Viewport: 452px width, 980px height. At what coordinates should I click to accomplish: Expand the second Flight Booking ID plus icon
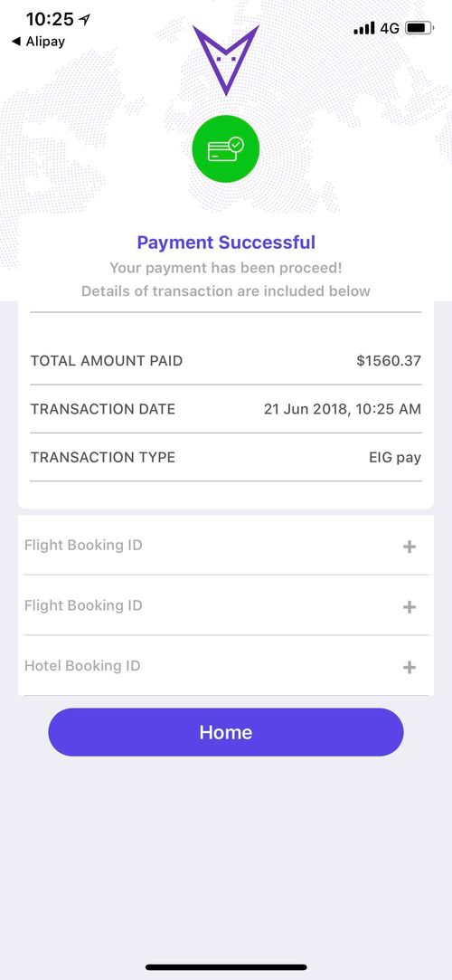coord(409,607)
